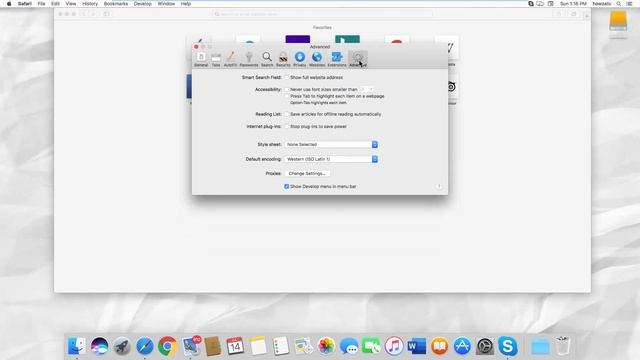Launch Microsoft Word from the Dock
Image resolution: width=640 pixels, height=360 pixels.
point(417,346)
